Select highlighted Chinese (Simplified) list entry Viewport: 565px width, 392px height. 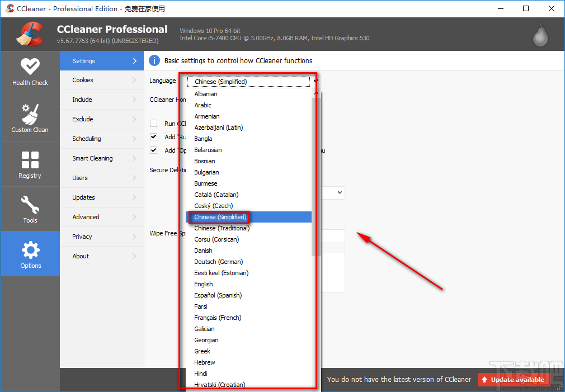pos(248,217)
